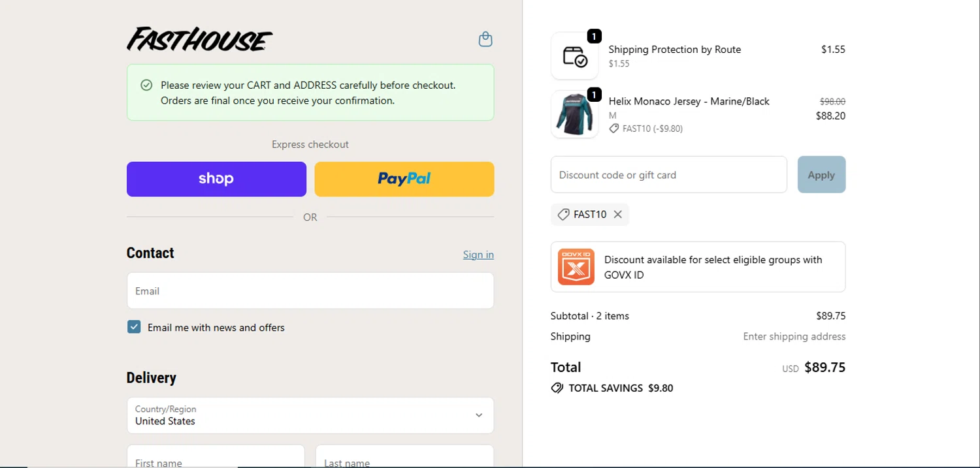
Task: Click the jersey price $88.20
Action: point(830,116)
